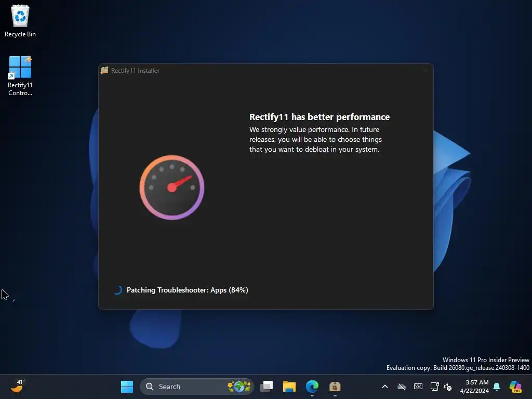Click the 'Rectify11 has better performance' heading
532x399 pixels.
coord(320,117)
